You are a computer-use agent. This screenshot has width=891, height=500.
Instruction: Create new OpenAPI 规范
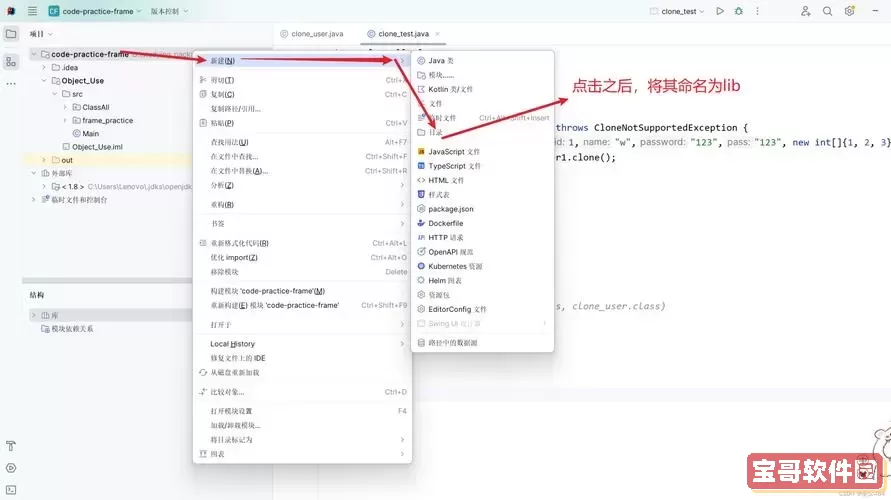[482, 252]
